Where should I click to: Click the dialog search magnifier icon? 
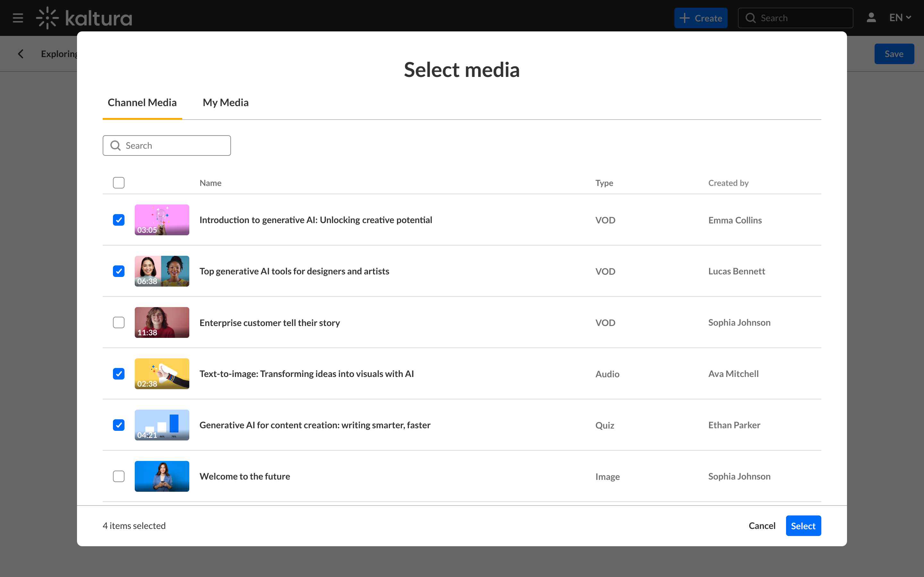pos(115,146)
